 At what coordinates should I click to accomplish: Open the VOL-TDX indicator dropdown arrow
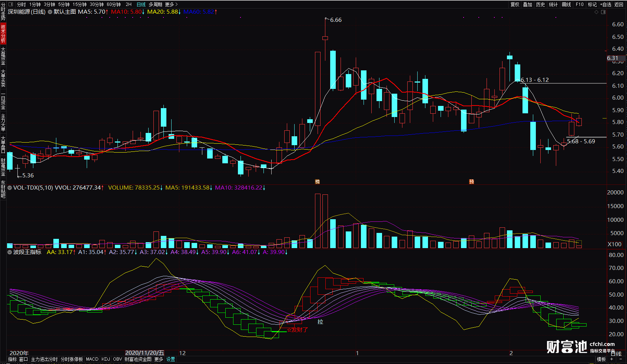click(10, 188)
